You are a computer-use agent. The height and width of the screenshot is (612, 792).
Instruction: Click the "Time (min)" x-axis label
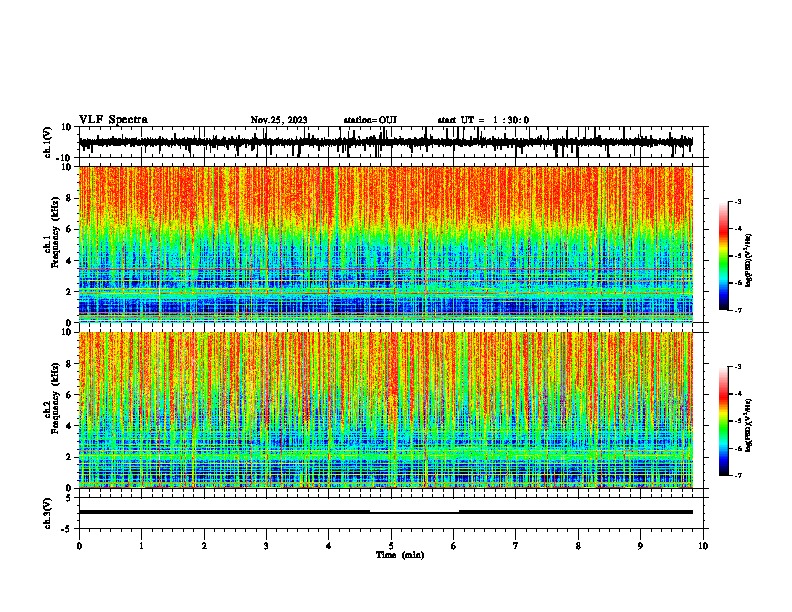pyautogui.click(x=400, y=555)
